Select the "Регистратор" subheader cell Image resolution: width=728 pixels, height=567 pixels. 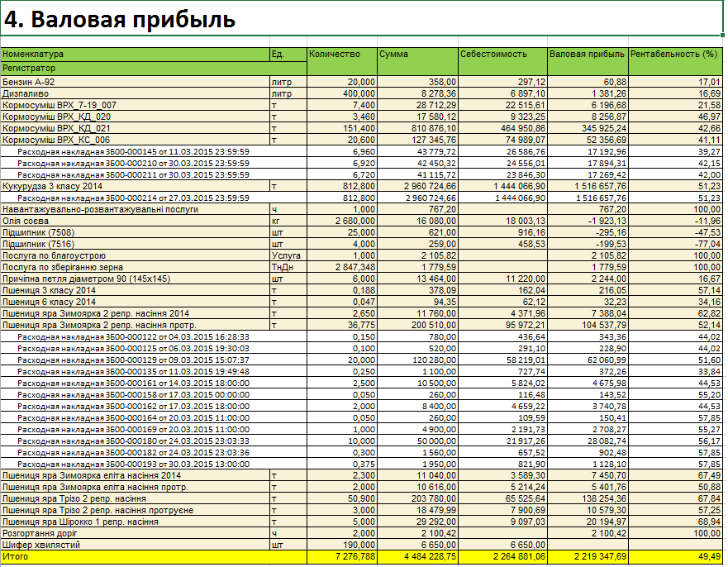[x=29, y=67]
